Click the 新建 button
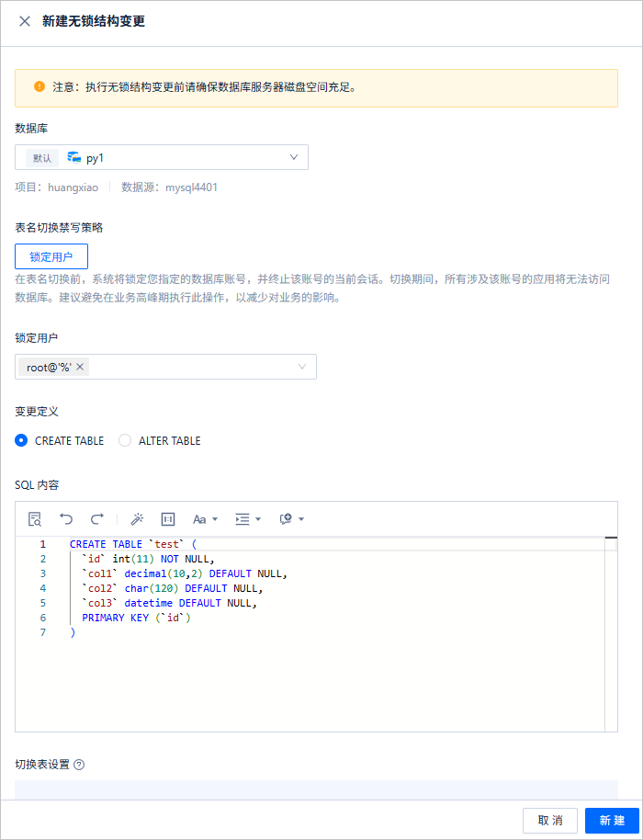This screenshot has width=643, height=840. pos(612,820)
